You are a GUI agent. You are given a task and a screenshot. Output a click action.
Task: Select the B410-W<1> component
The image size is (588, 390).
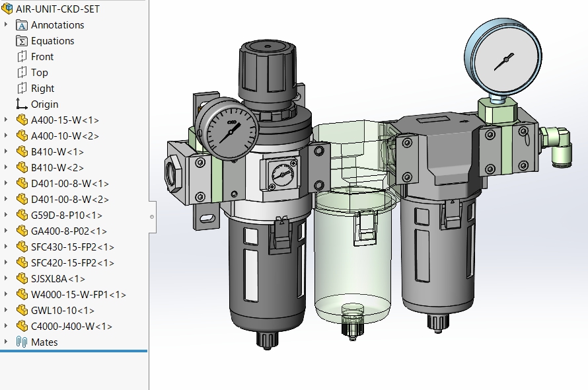[x=56, y=151]
